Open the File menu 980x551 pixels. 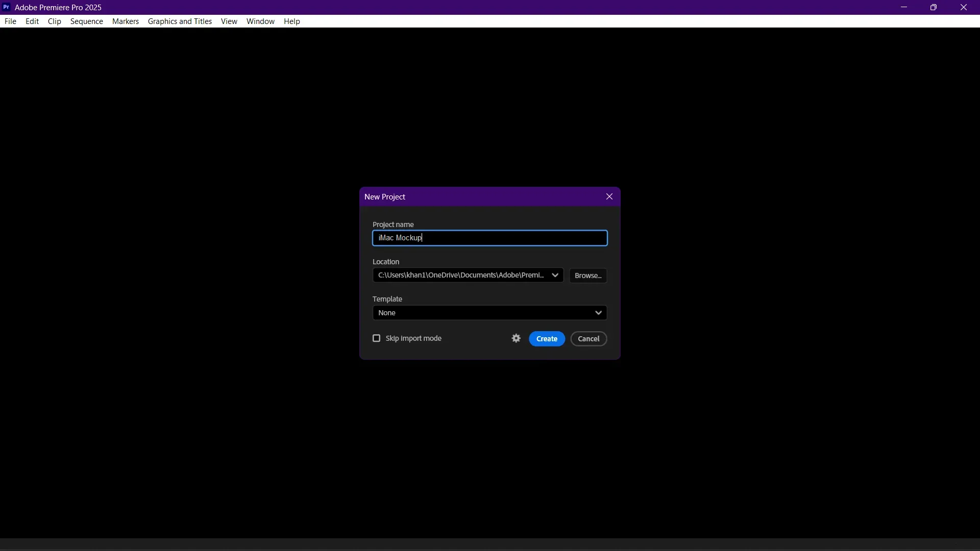(10, 21)
